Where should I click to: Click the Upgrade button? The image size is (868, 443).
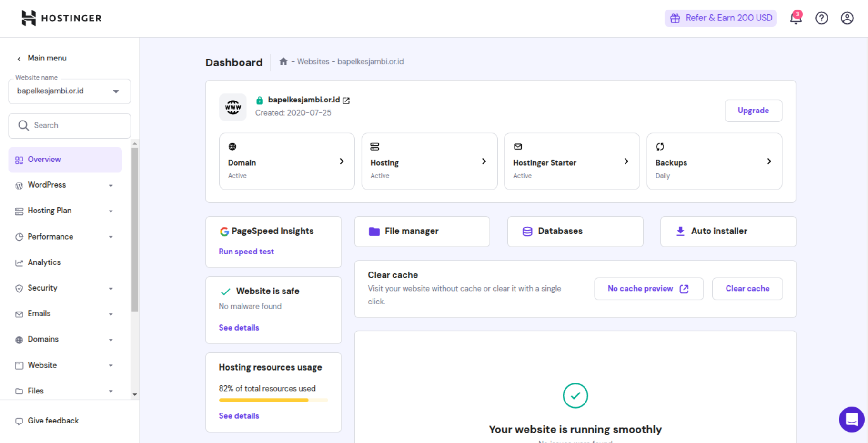753,111
